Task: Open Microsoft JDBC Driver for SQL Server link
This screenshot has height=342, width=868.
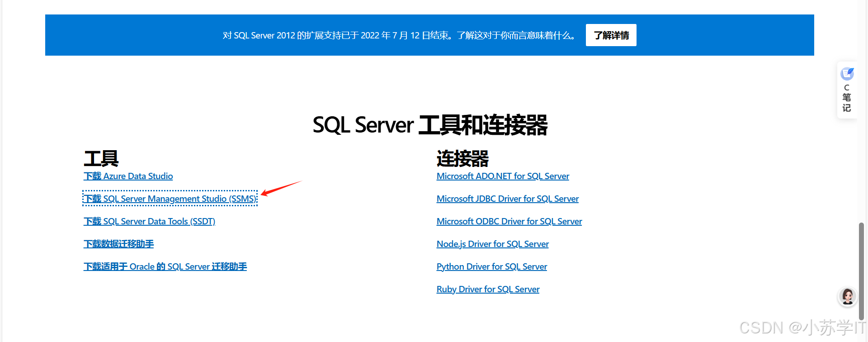Action: (508, 199)
